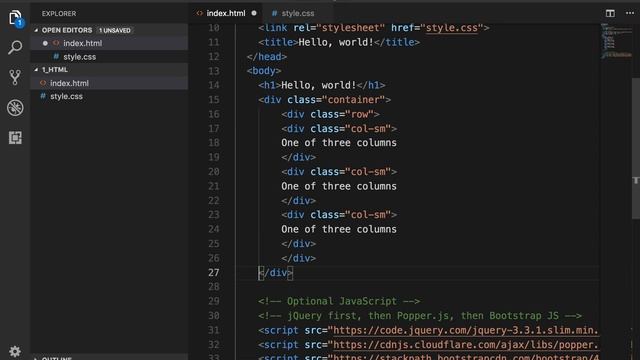This screenshot has height=360, width=640.
Task: Click HTML file icon on index.html tab
Action: coord(200,13)
